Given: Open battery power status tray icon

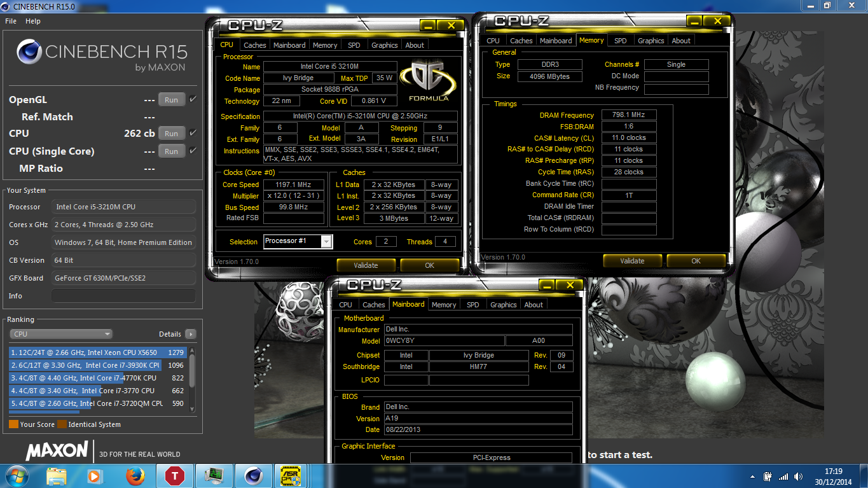Looking at the screenshot, I should click(768, 477).
